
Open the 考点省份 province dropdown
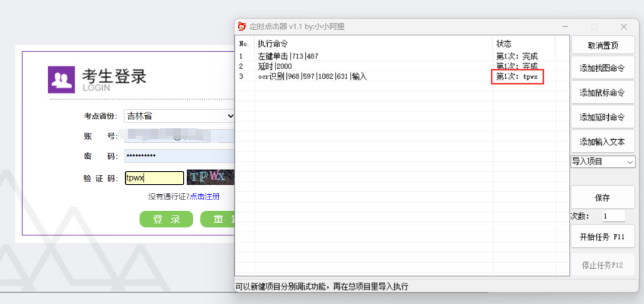[179, 116]
